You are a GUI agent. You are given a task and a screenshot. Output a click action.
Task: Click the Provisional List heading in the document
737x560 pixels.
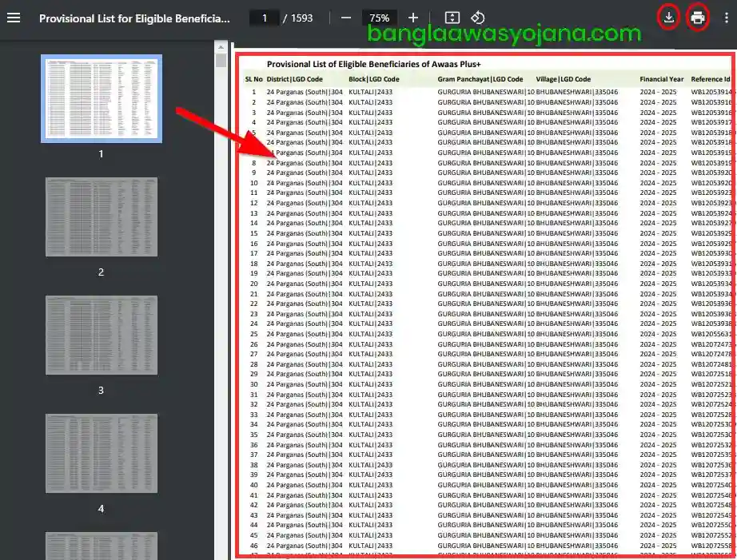(368, 64)
